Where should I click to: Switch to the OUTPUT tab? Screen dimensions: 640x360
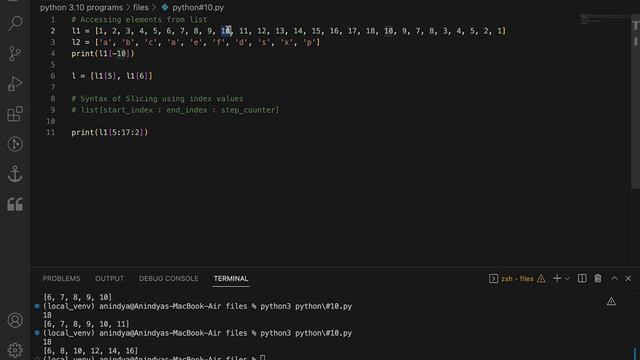click(x=109, y=278)
